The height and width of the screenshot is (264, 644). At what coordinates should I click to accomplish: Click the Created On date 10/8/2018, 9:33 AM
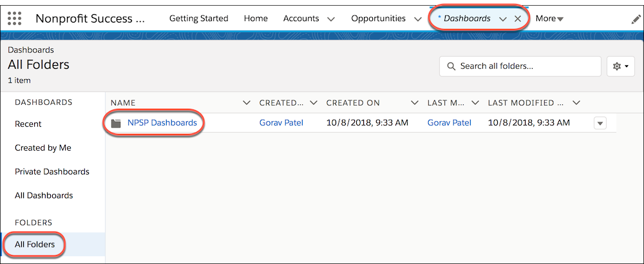click(367, 122)
